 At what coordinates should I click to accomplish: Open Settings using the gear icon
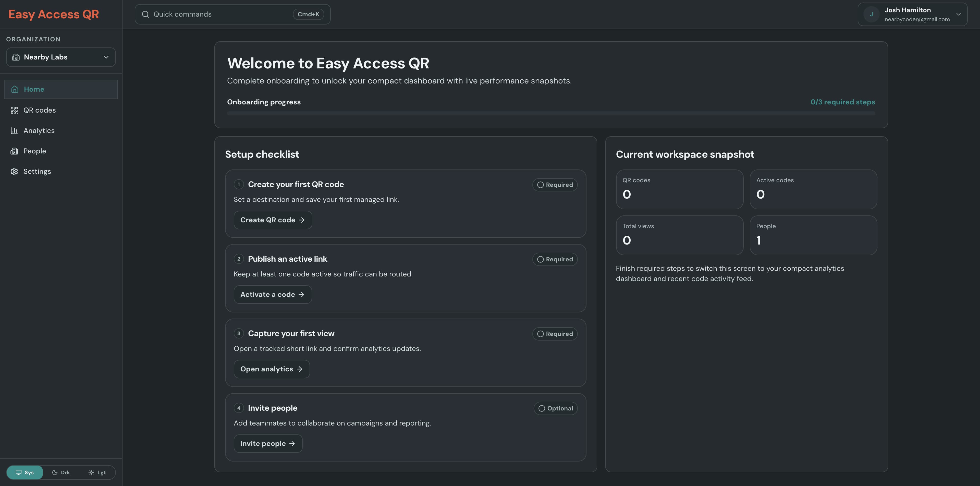[x=14, y=171]
